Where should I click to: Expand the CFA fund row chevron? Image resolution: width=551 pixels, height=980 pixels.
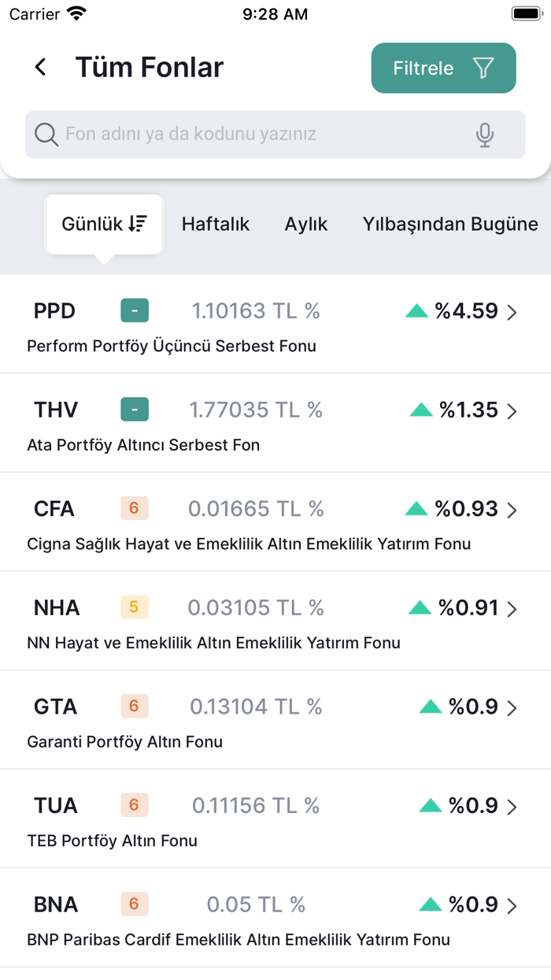point(514,509)
